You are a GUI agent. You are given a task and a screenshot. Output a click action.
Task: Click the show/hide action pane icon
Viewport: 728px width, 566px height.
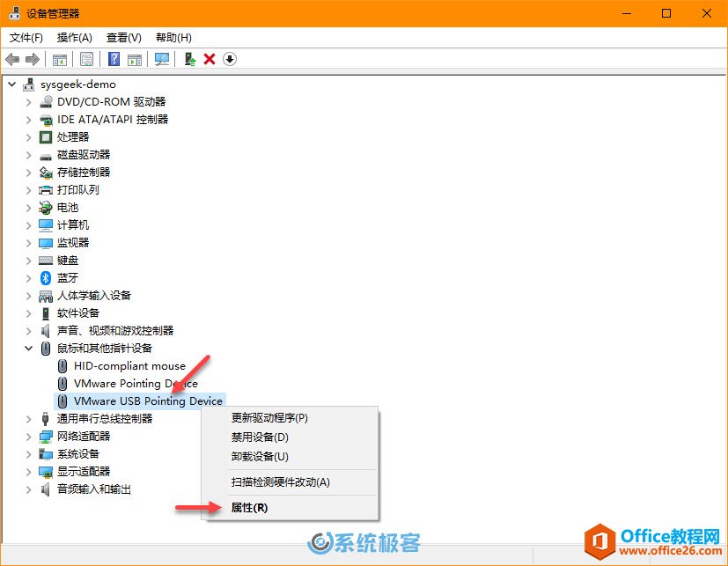pos(135,59)
